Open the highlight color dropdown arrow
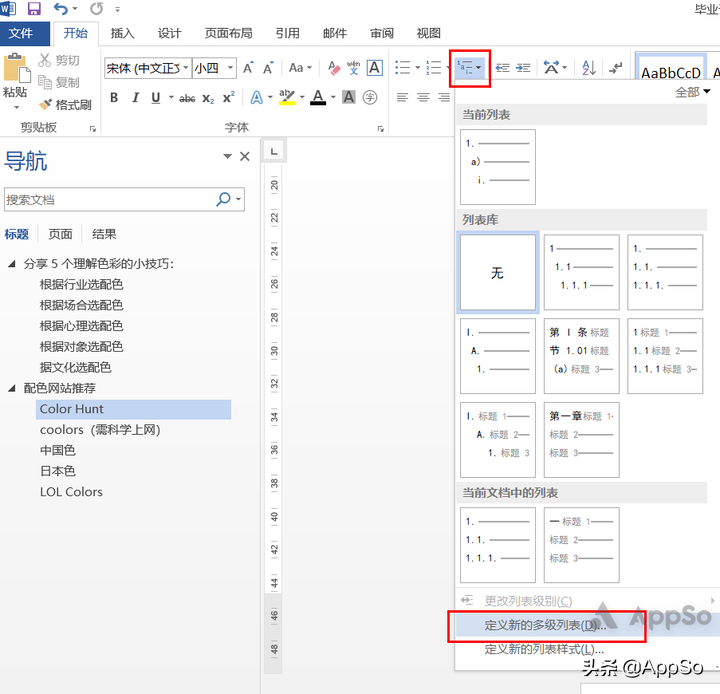The height and width of the screenshot is (694, 720). point(302,97)
